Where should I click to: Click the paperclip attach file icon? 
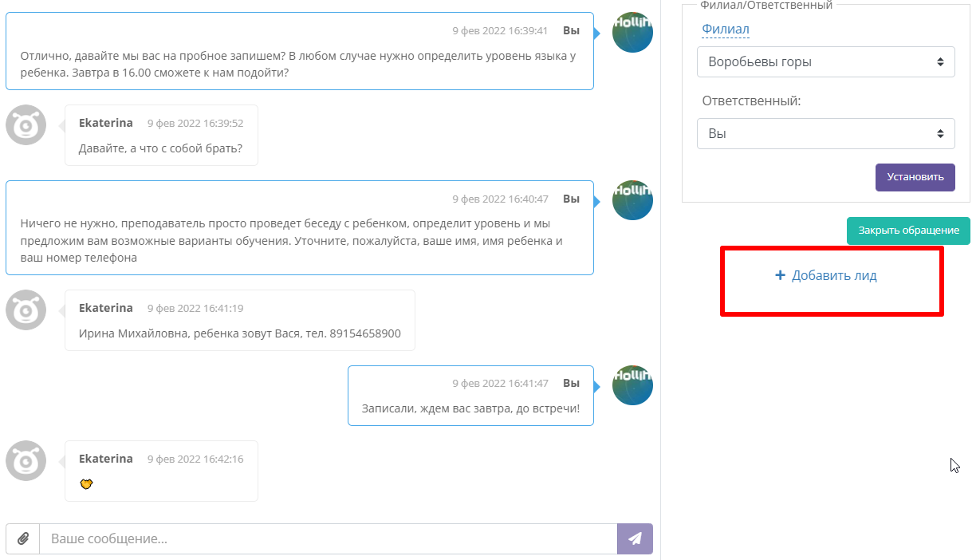click(x=23, y=538)
